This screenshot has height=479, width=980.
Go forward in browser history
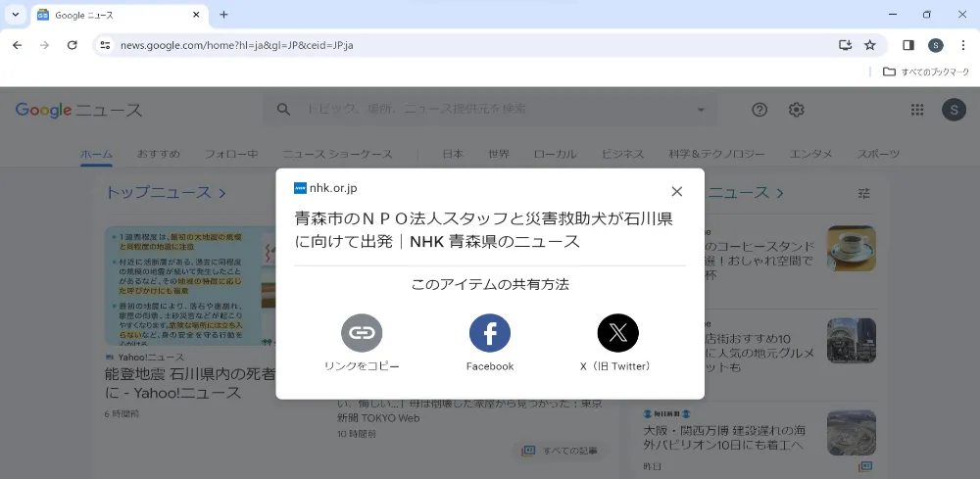pyautogui.click(x=44, y=45)
